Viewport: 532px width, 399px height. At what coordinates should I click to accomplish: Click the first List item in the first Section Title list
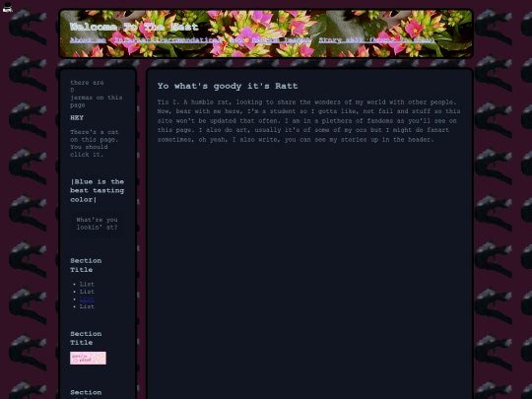coord(87,284)
